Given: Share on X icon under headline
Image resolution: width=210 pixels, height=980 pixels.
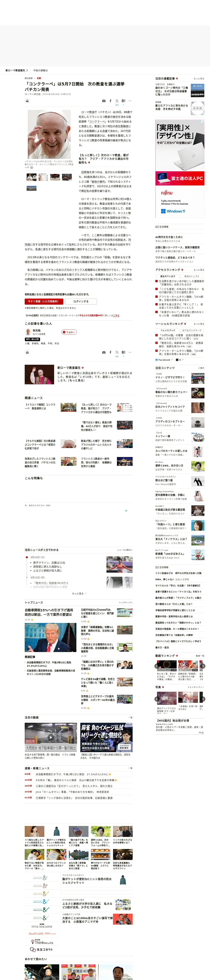Looking at the screenshot, I should click(117, 101).
